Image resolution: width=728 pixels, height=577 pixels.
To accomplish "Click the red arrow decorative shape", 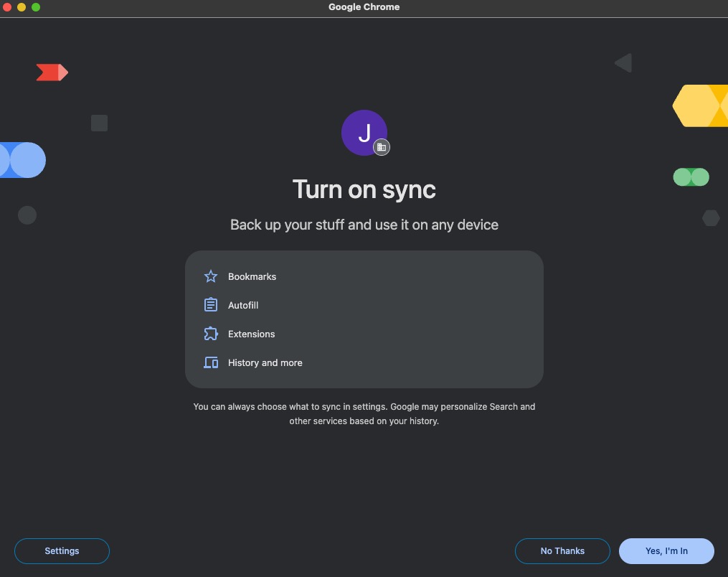I will pyautogui.click(x=52, y=72).
